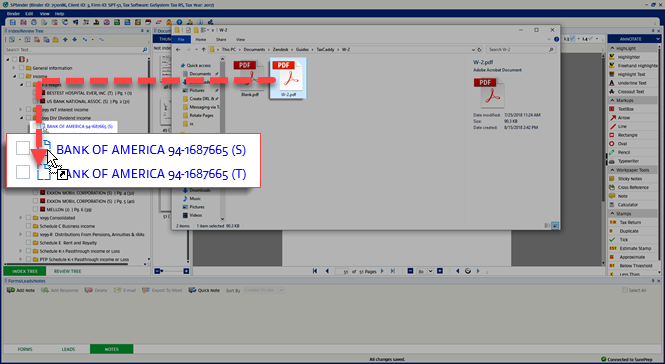Select the W-2.pdf file in Explorer
Image resolution: width=665 pixels, height=364 pixels.
pyautogui.click(x=288, y=78)
